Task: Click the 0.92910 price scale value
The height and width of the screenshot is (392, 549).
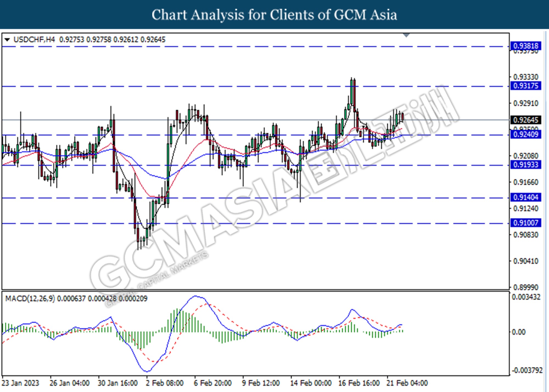Action: coord(526,103)
